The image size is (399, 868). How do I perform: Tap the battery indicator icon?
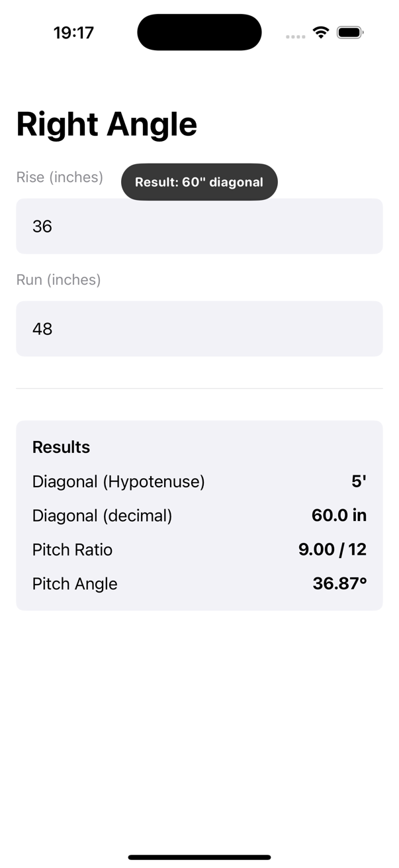pos(350,32)
